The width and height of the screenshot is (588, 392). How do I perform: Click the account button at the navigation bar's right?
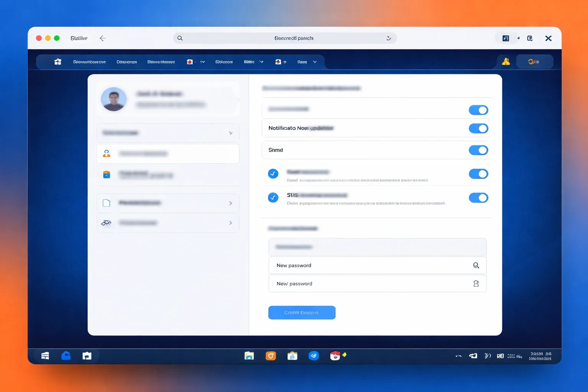tap(534, 62)
